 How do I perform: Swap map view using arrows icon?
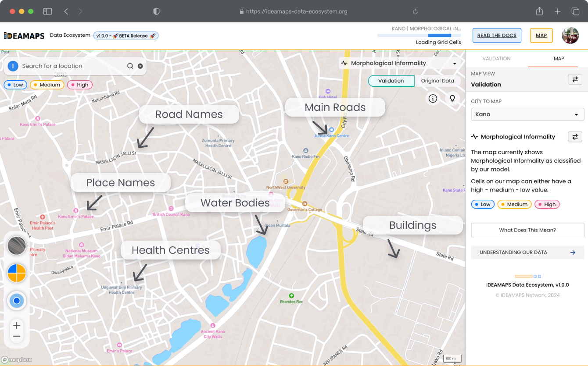(x=575, y=79)
